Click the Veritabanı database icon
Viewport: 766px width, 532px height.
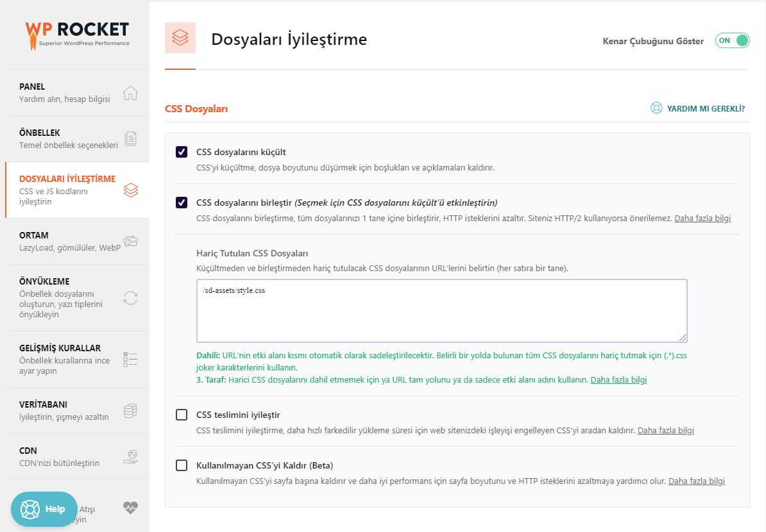pyautogui.click(x=130, y=410)
